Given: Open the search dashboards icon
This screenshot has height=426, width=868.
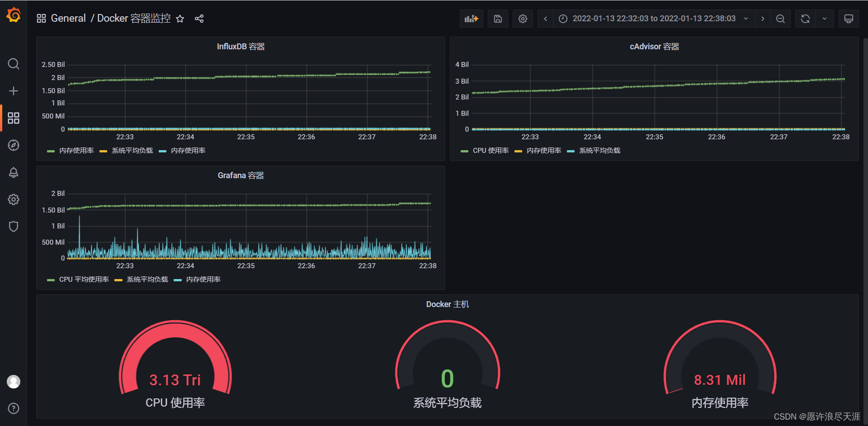Looking at the screenshot, I should pyautogui.click(x=14, y=64).
